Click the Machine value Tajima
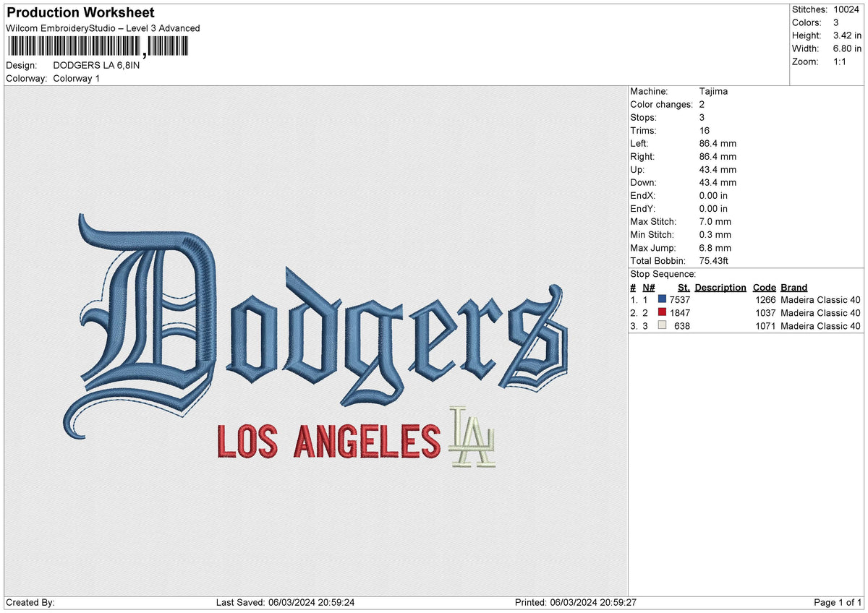Screen dimensions: 868x613 pos(713,91)
